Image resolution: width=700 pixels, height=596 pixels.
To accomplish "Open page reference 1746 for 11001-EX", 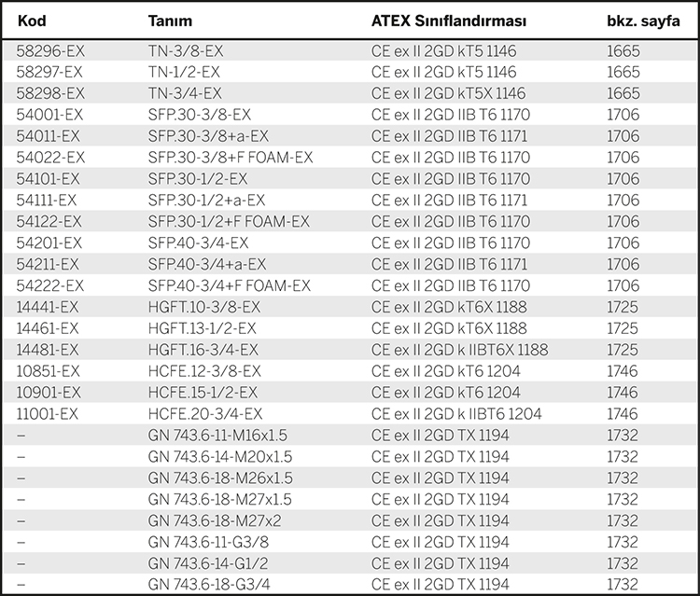I will point(623,414).
